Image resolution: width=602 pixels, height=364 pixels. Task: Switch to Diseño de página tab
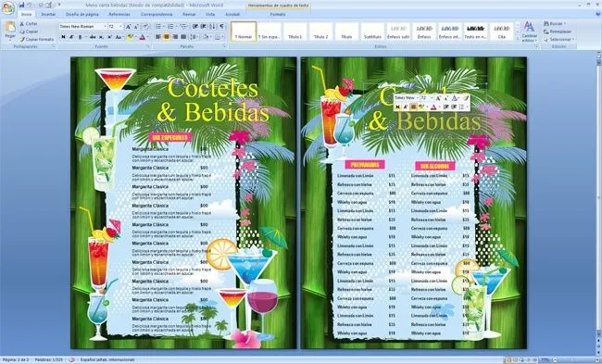pyautogui.click(x=82, y=14)
